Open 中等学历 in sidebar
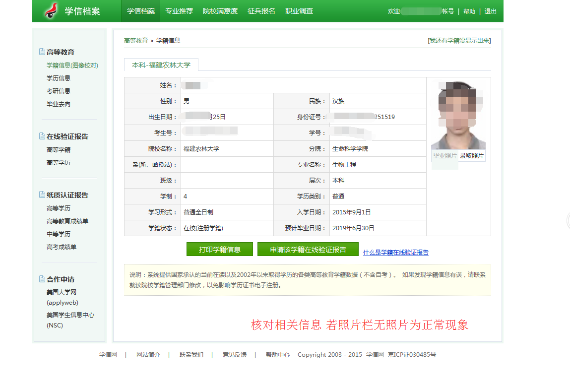 58,234
